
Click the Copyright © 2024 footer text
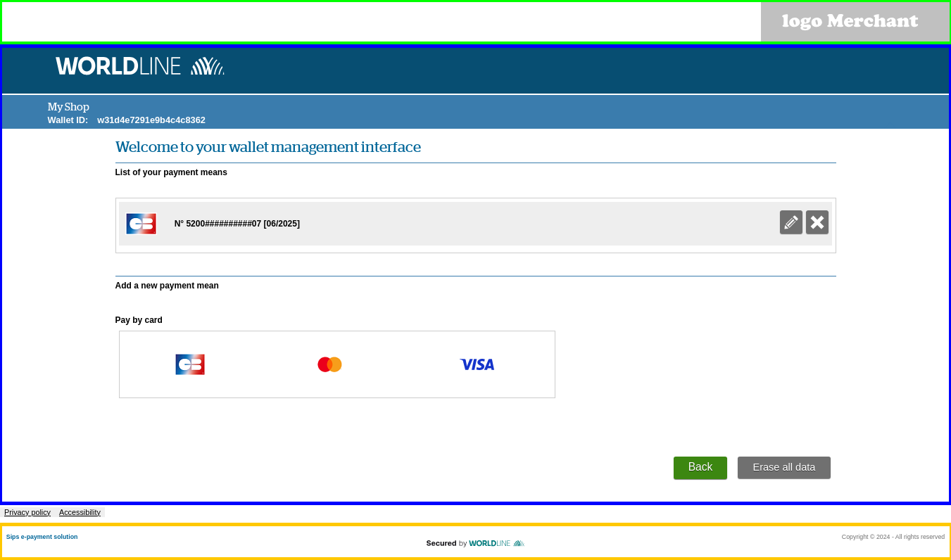pyautogui.click(x=893, y=537)
